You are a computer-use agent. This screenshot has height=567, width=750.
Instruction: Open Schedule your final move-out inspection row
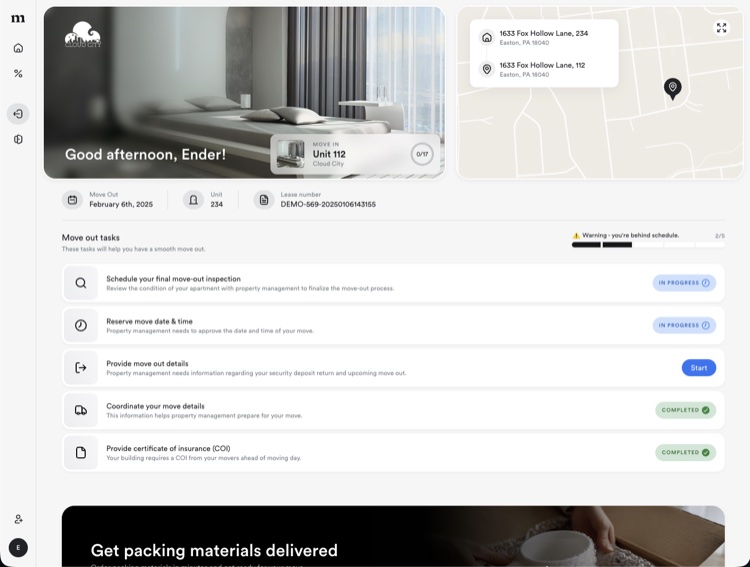(x=393, y=283)
